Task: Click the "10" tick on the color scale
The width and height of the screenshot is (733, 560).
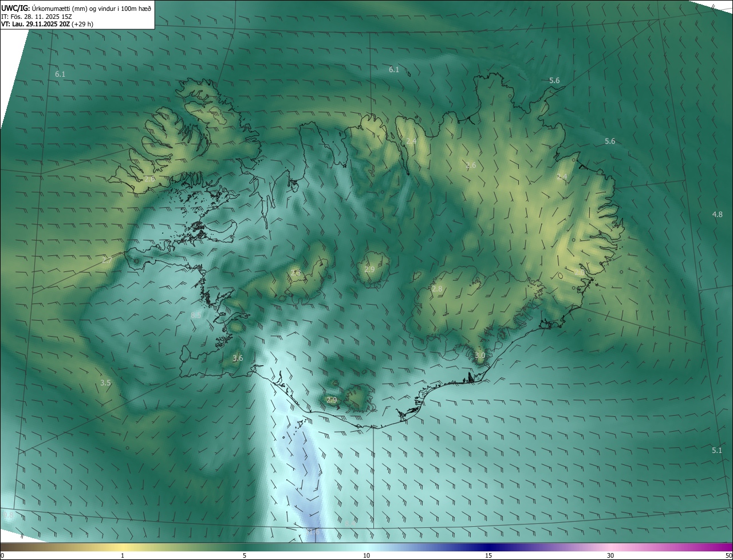Action: coord(366,555)
